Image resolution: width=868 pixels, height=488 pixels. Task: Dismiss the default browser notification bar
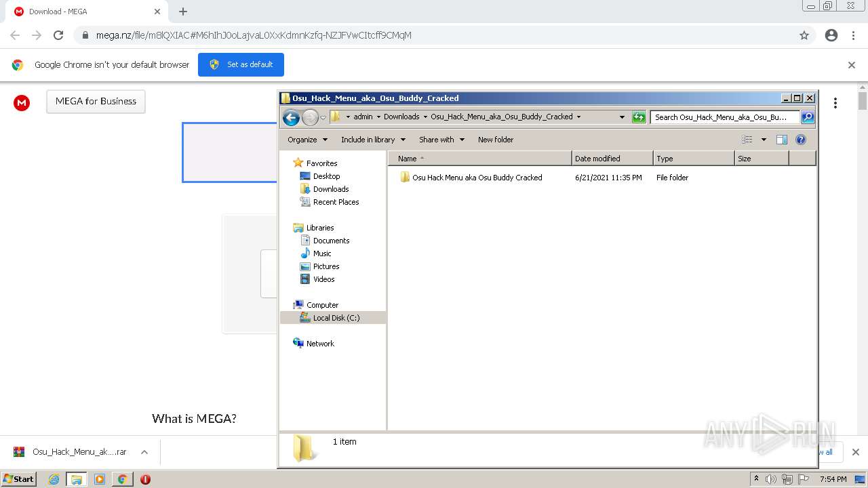(x=852, y=65)
